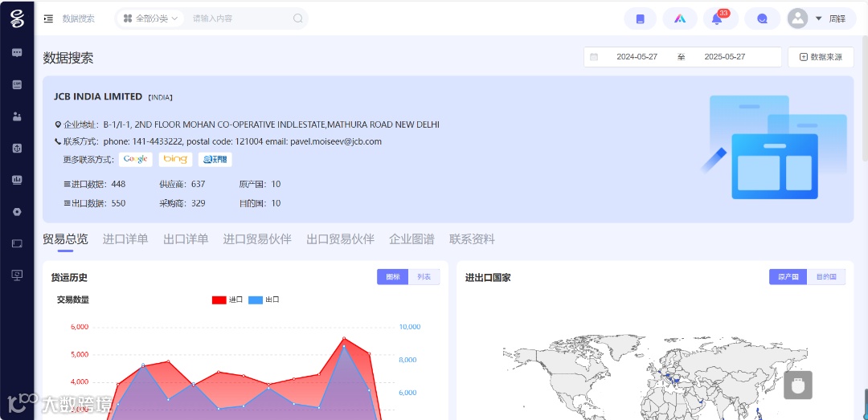Open the 全部分类 category dropdown
868x420 pixels.
tap(150, 18)
